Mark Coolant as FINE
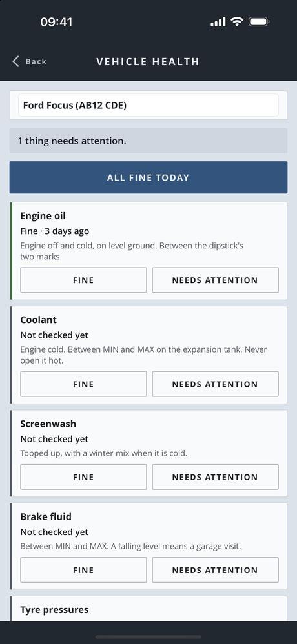297x644 pixels. [x=83, y=384]
